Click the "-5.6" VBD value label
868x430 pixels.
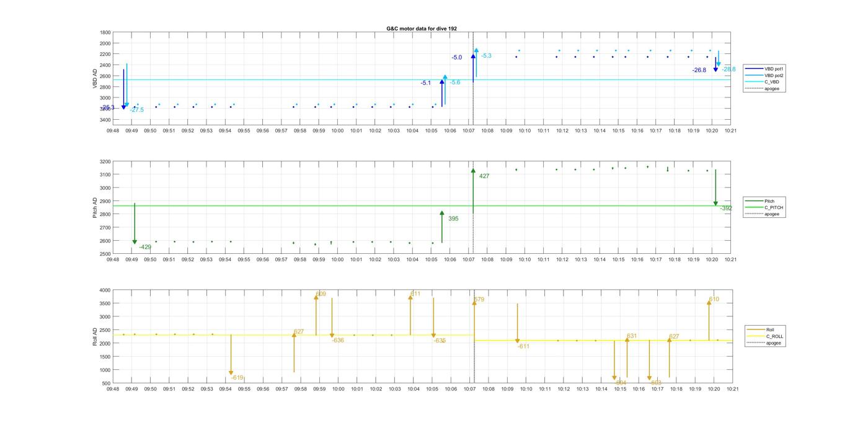[455, 83]
